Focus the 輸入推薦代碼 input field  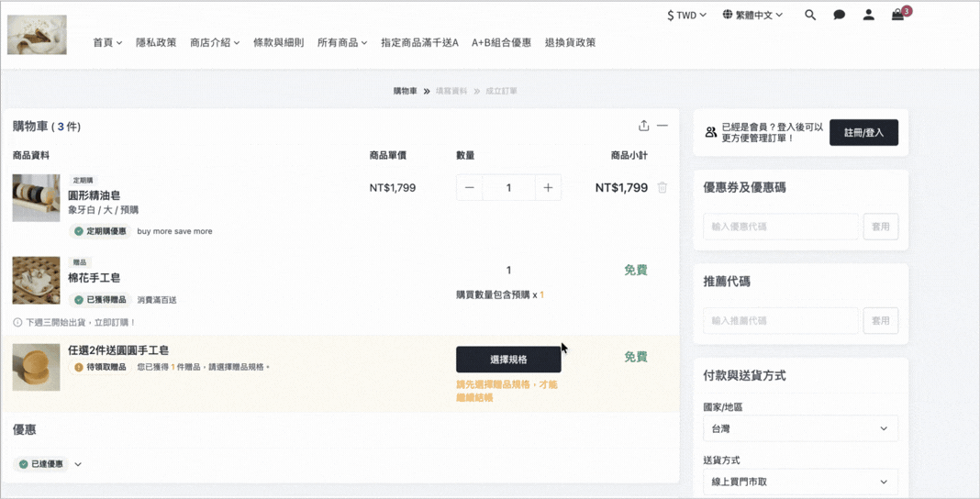point(781,320)
